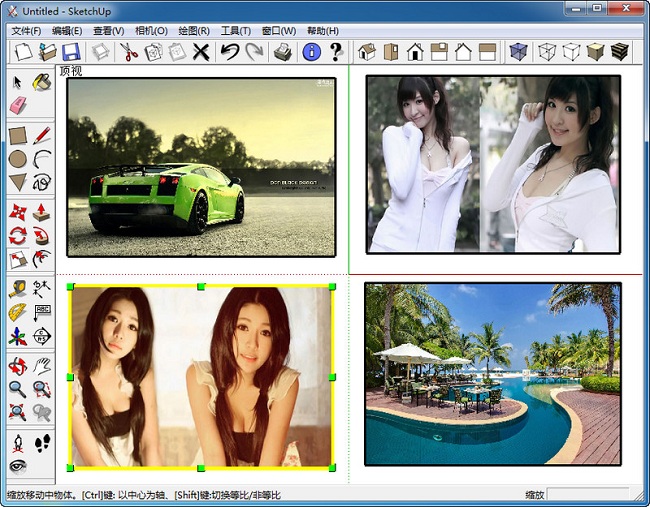The image size is (650, 507).
Task: Click the Tape Measure tool
Action: click(17, 288)
